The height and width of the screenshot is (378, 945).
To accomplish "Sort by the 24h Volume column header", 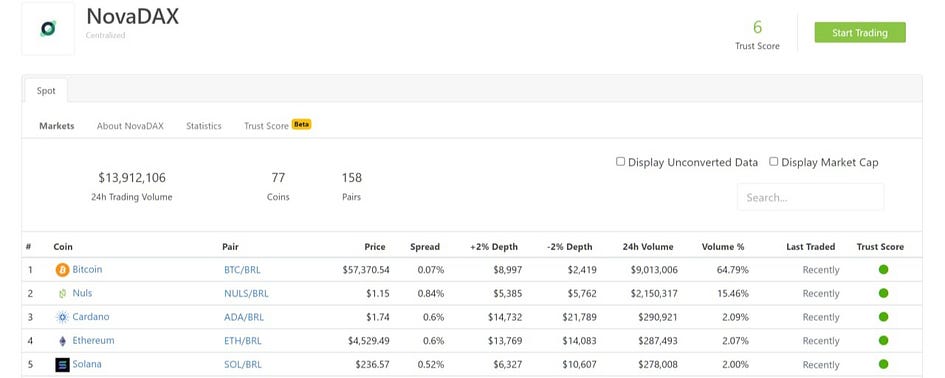I will pyautogui.click(x=648, y=247).
